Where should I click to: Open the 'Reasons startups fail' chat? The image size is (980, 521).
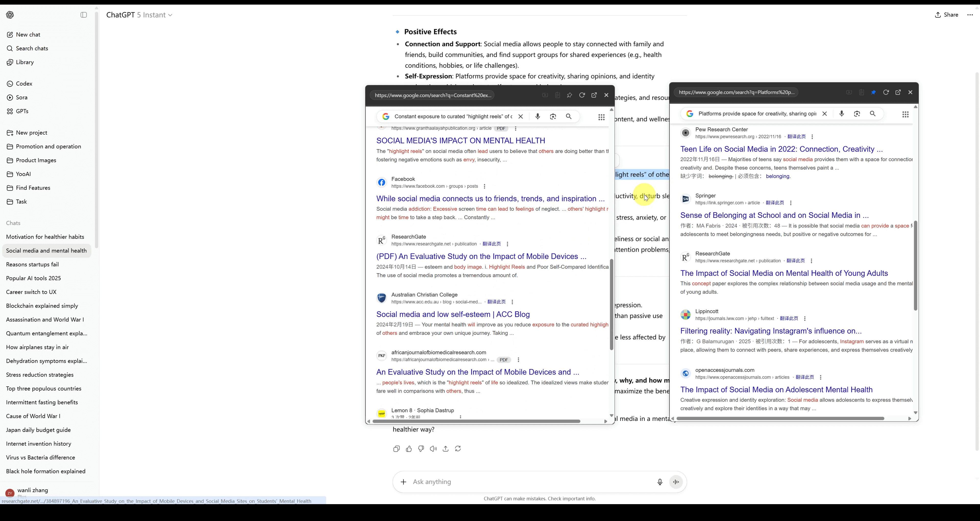(32, 264)
